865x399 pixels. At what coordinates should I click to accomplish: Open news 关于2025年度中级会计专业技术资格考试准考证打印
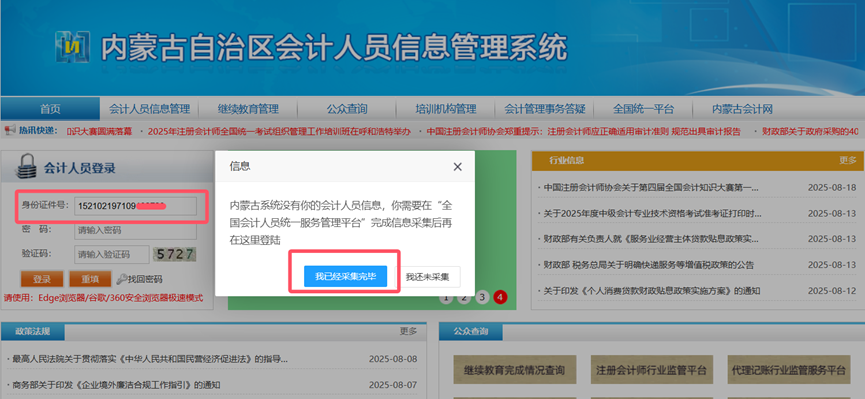tap(653, 213)
